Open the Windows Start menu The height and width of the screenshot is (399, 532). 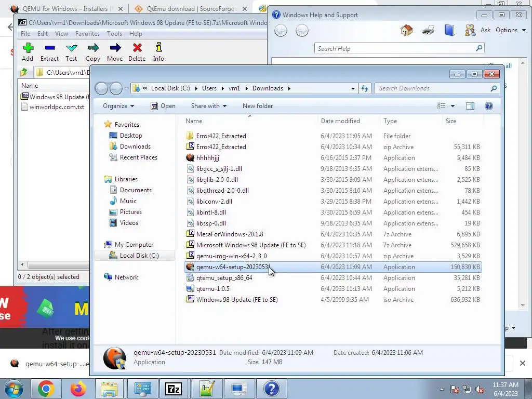click(x=14, y=389)
